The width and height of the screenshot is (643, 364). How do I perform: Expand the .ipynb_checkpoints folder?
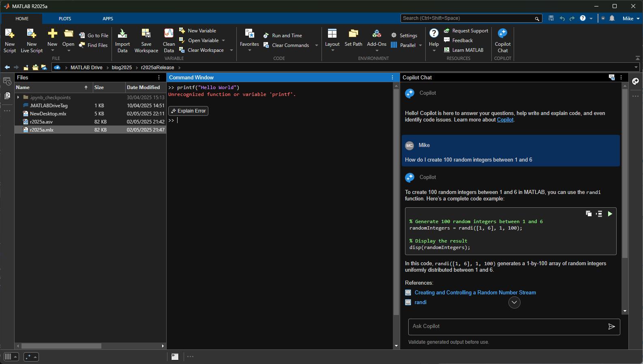click(x=18, y=98)
